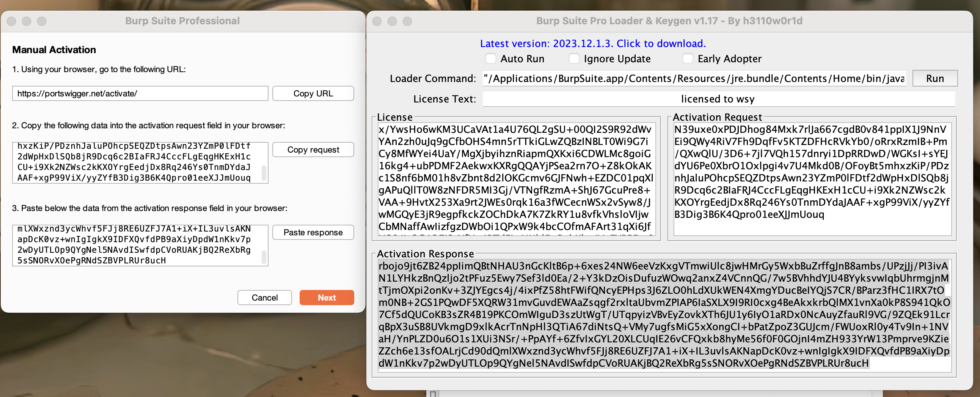This screenshot has width=980, height=397.
Task: Select the Loader Command text field
Action: pos(694,79)
